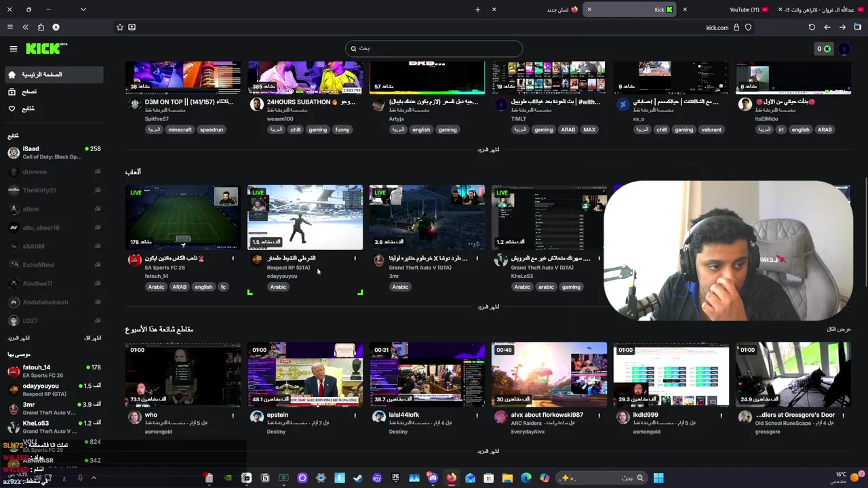Open Firefox from the taskbar

click(451, 478)
